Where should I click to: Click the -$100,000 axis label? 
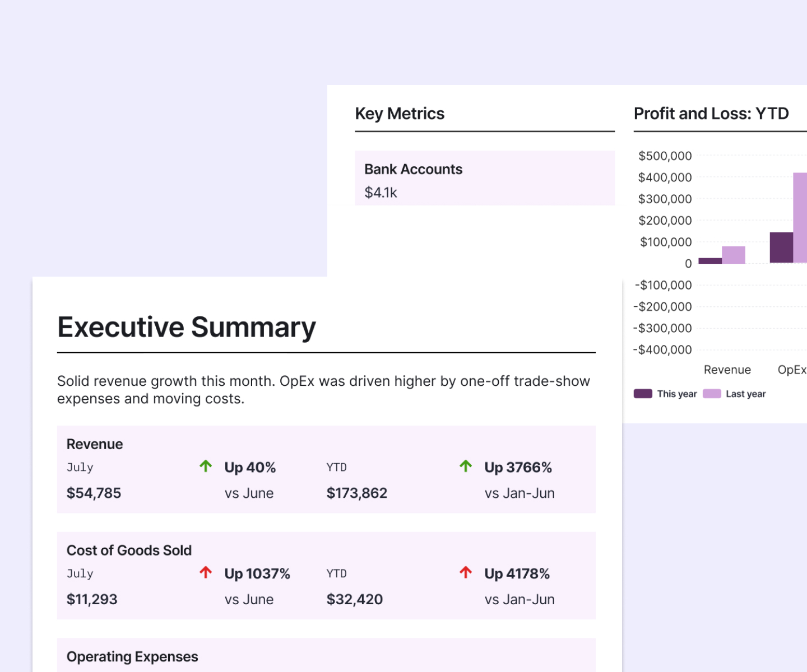point(664,285)
